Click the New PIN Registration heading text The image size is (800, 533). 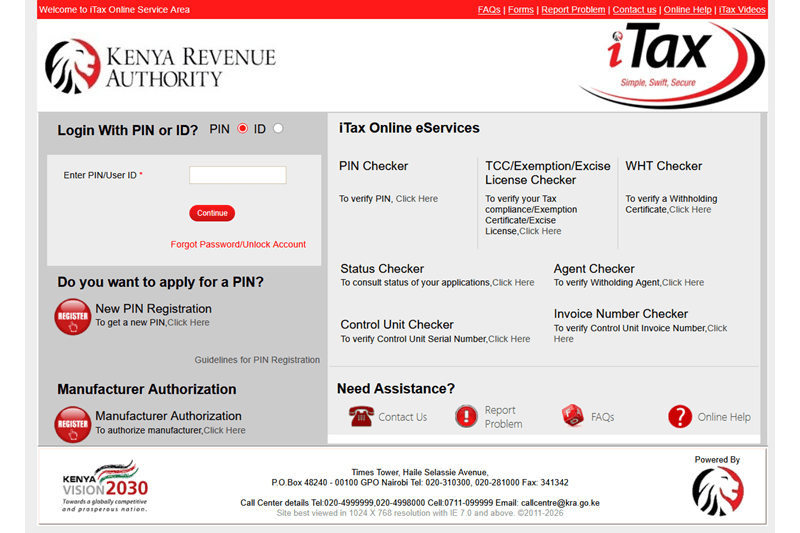[154, 309]
